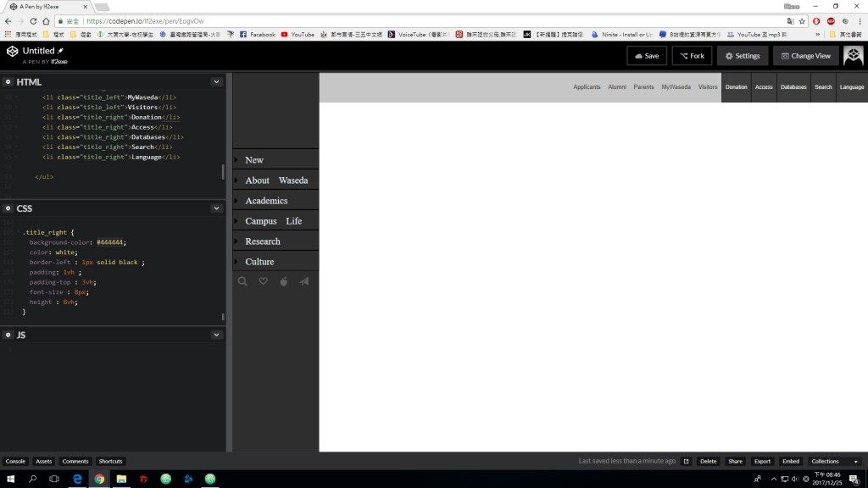Open the HTML panel settings gear
The height and width of the screenshot is (488, 868).
8,82
